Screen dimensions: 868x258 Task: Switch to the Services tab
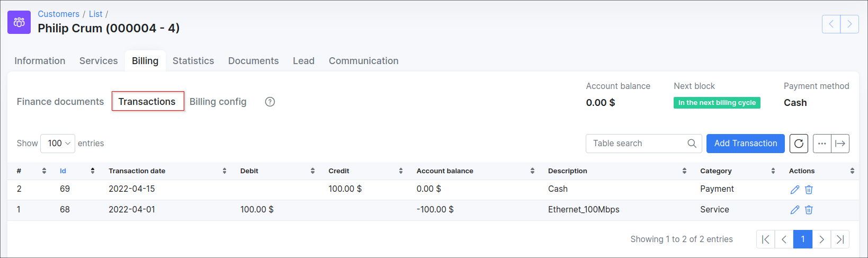point(99,61)
